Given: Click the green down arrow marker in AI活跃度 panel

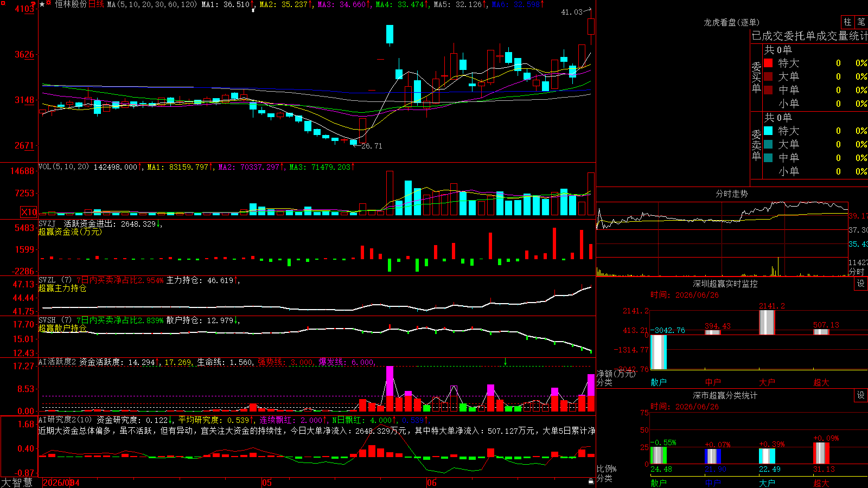Looking at the screenshot, I should click(x=505, y=362).
